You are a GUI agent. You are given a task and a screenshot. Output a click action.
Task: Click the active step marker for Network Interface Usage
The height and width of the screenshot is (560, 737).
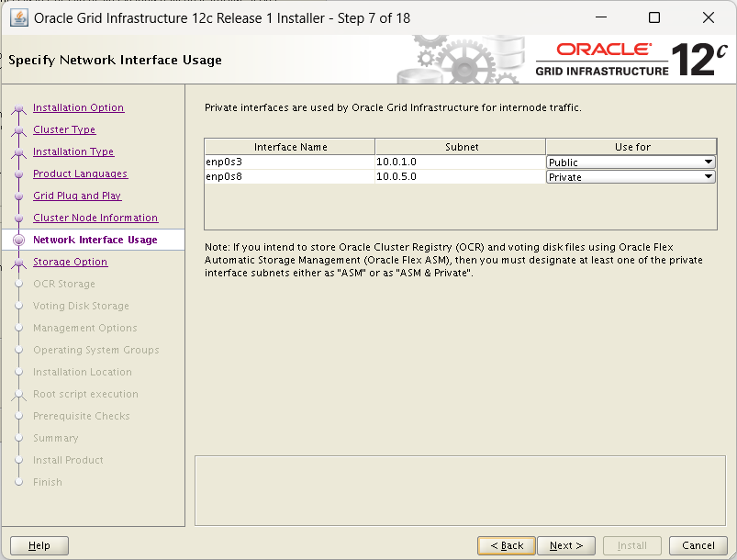tap(18, 241)
